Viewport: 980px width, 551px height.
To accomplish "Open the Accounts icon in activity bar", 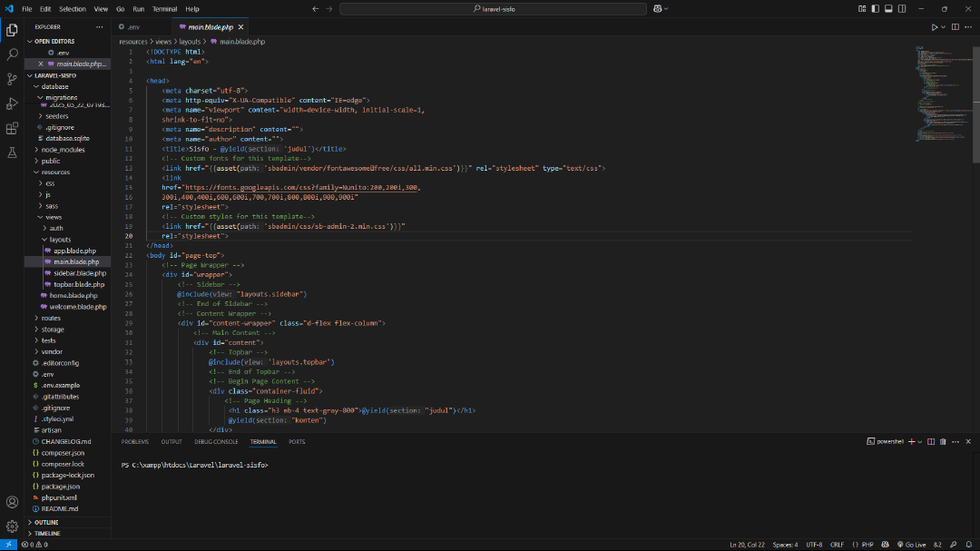I will click(13, 502).
